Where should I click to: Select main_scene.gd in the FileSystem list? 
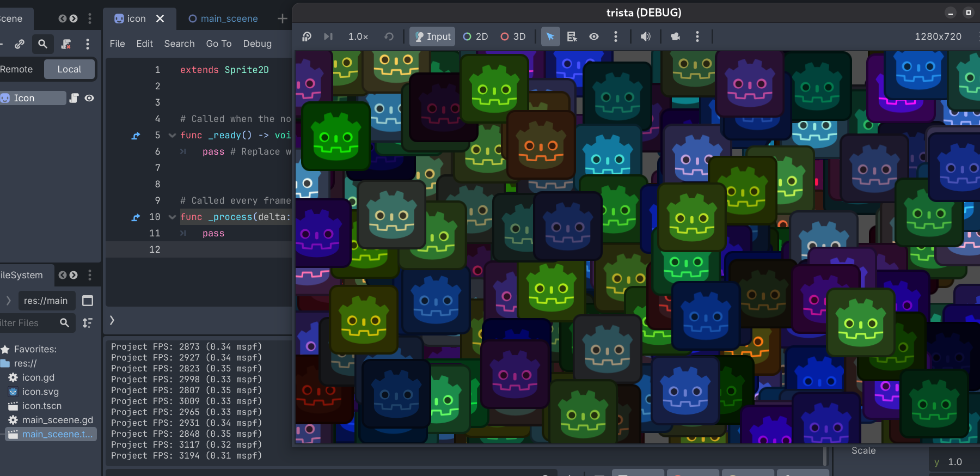[57, 420]
